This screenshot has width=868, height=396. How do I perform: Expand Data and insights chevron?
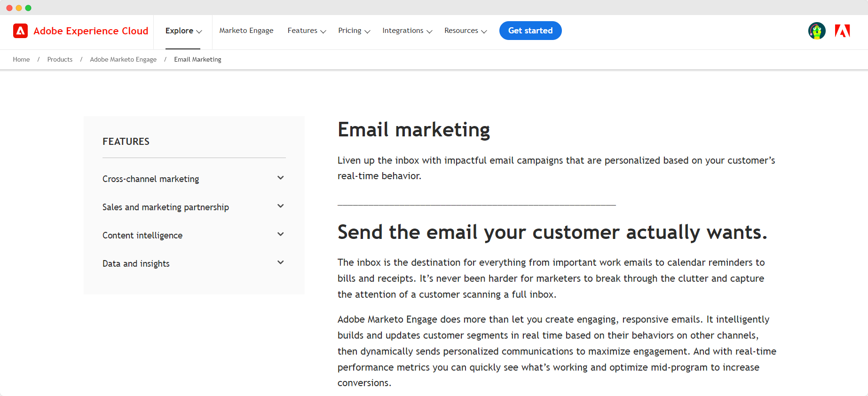(x=281, y=262)
